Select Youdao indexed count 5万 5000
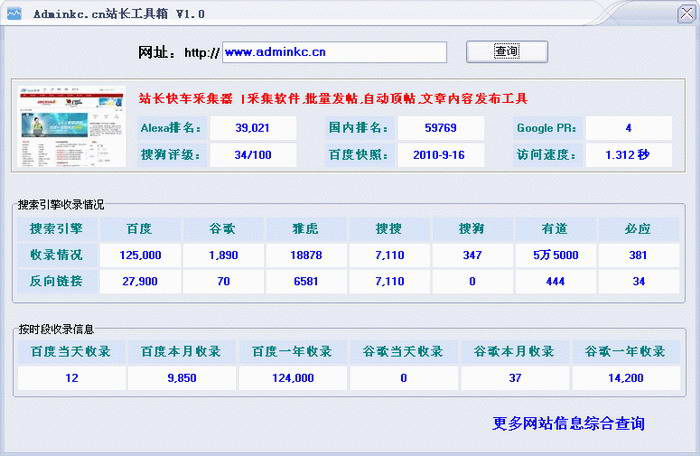This screenshot has height=456, width=700. [555, 255]
